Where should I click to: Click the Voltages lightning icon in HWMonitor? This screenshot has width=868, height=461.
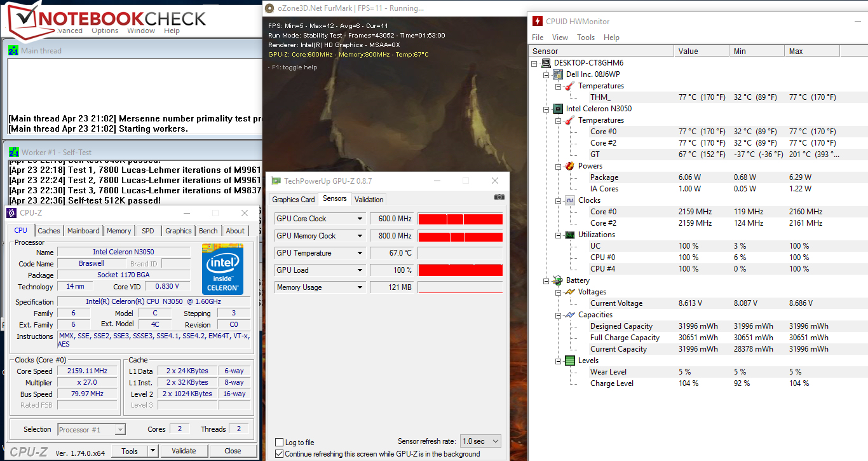tap(570, 292)
